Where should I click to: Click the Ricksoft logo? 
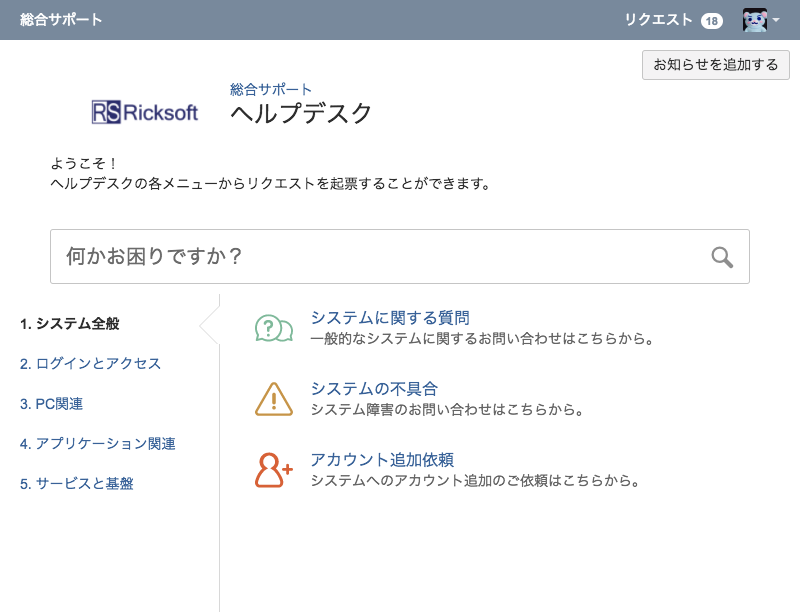tap(145, 112)
